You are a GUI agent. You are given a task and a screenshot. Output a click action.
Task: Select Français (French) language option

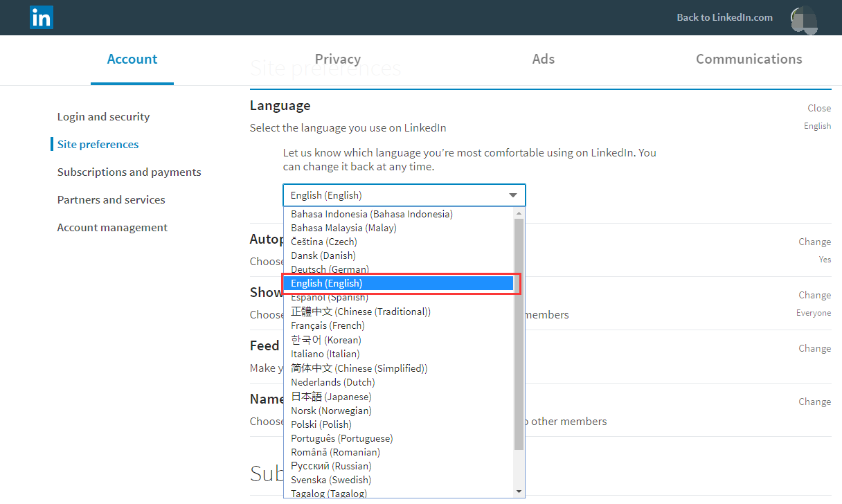click(328, 325)
